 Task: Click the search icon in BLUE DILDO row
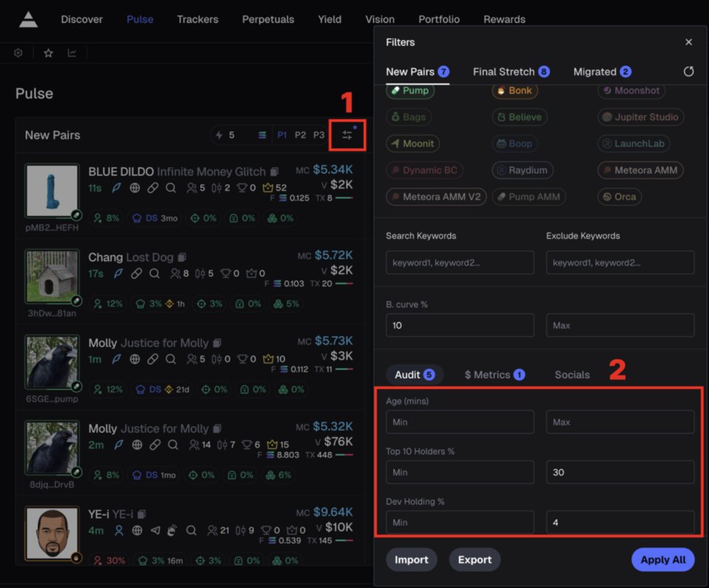point(171,187)
